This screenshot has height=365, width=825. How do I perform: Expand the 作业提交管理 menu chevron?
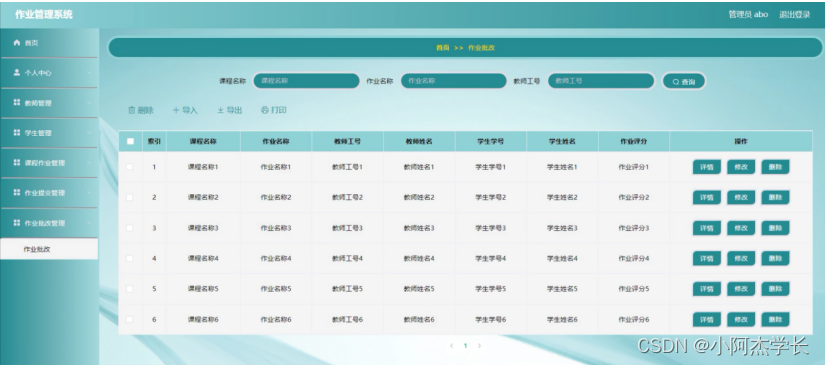(x=89, y=193)
